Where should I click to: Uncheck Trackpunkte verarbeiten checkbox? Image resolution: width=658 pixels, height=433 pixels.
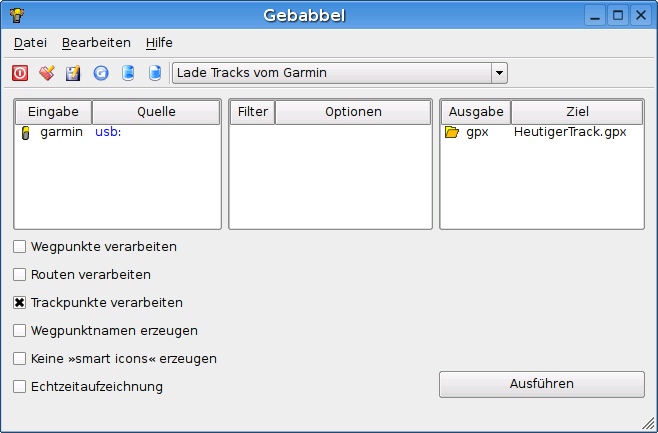pos(20,302)
